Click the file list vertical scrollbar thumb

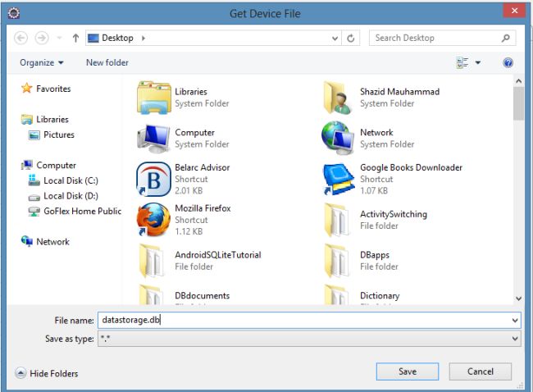[518, 103]
